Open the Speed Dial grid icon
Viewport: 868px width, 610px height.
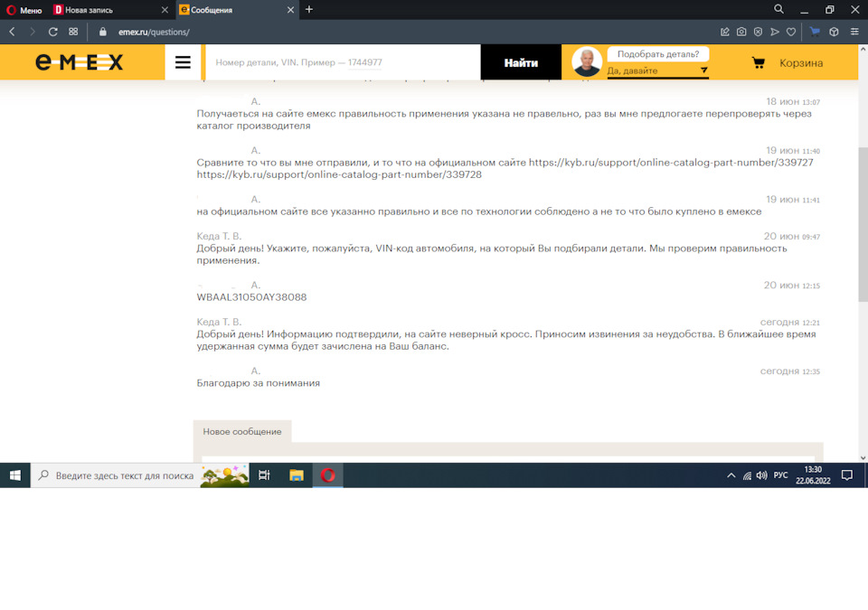click(73, 33)
